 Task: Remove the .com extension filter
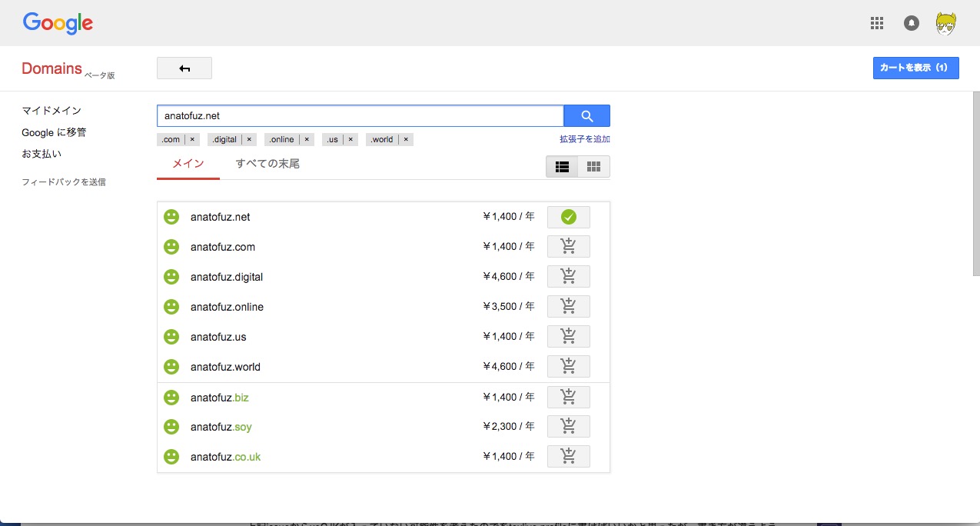[x=193, y=140]
